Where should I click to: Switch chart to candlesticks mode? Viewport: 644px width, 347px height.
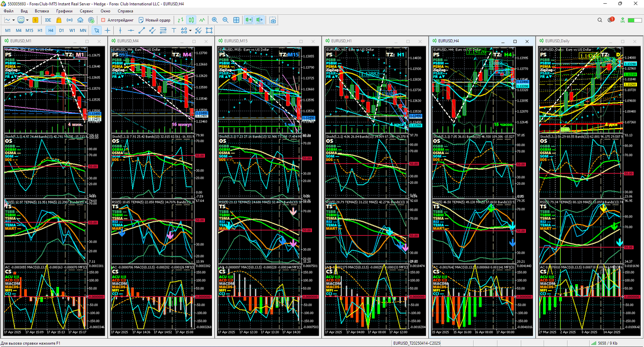coord(192,20)
